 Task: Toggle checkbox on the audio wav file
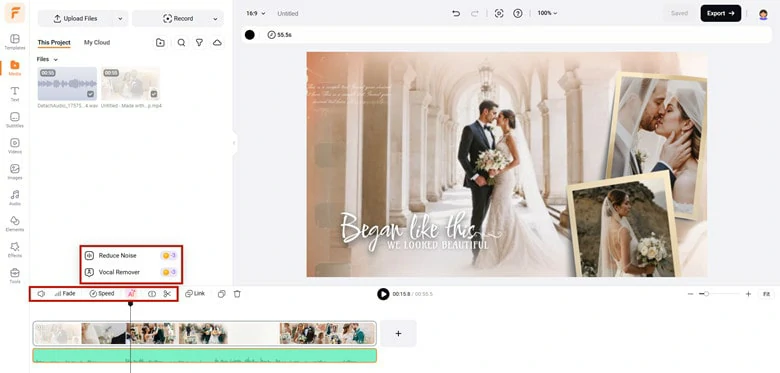(x=91, y=94)
